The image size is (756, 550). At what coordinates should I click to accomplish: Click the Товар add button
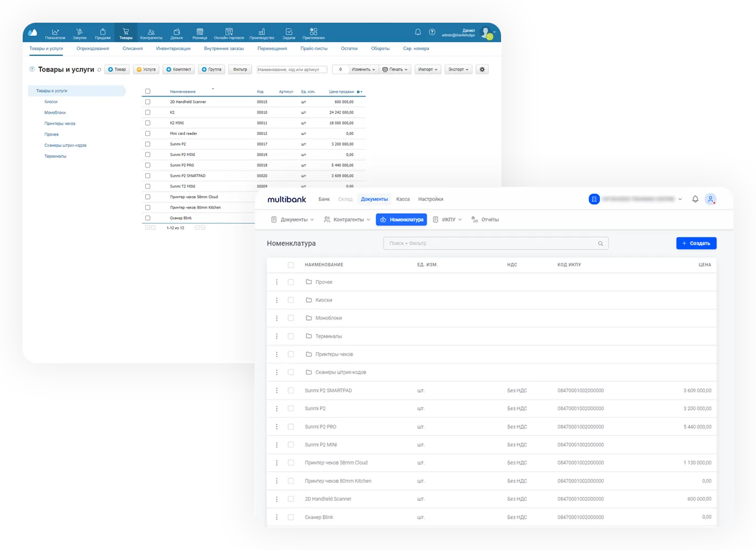pos(117,70)
